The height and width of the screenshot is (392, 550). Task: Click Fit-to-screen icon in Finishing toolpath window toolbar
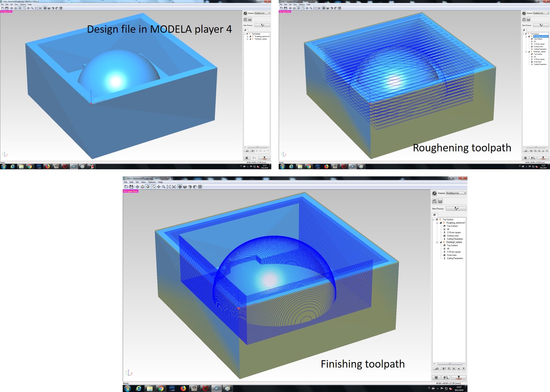169,187
